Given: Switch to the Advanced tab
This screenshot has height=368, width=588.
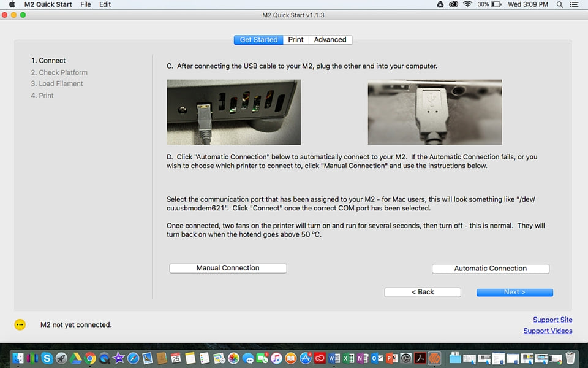Looking at the screenshot, I should 330,40.
